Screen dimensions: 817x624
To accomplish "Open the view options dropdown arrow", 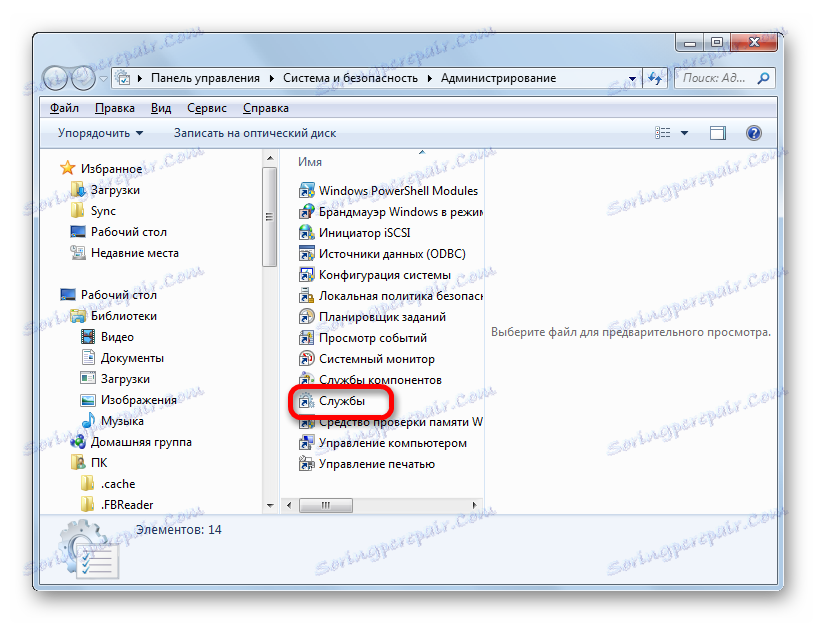I will (x=684, y=133).
